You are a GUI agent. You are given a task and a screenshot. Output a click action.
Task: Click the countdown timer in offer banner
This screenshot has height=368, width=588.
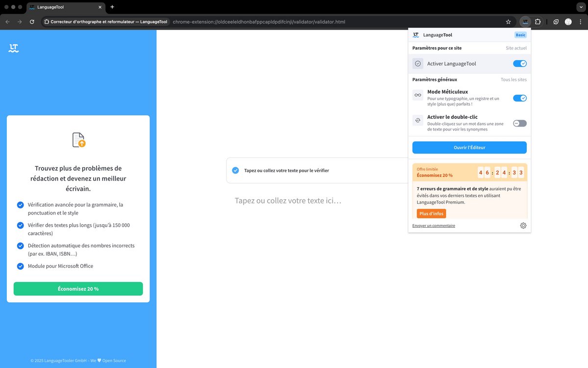point(501,172)
